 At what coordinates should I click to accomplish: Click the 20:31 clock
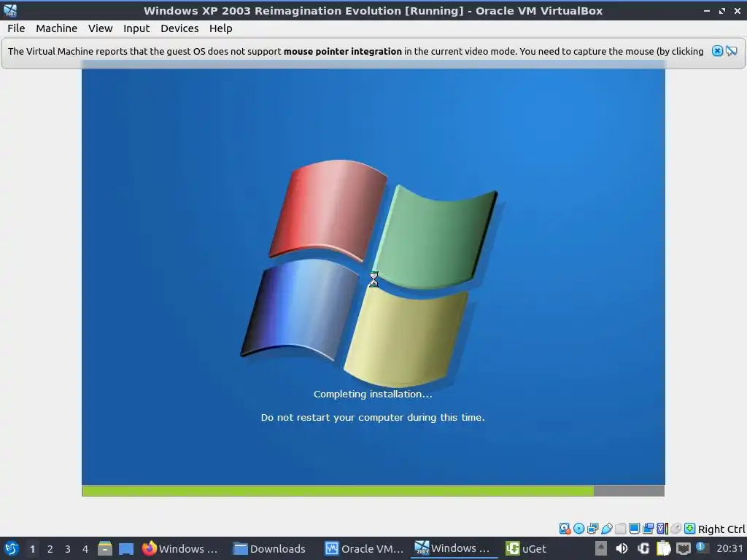(x=729, y=548)
